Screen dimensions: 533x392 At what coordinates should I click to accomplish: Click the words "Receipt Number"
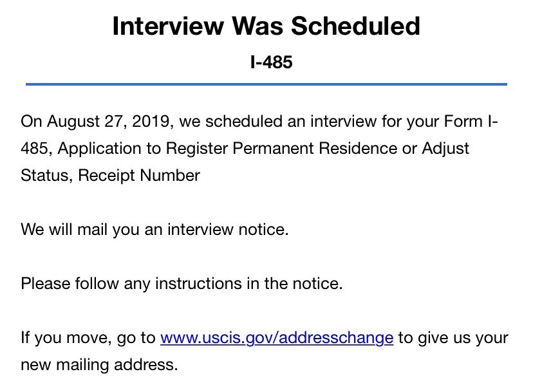pyautogui.click(x=138, y=176)
